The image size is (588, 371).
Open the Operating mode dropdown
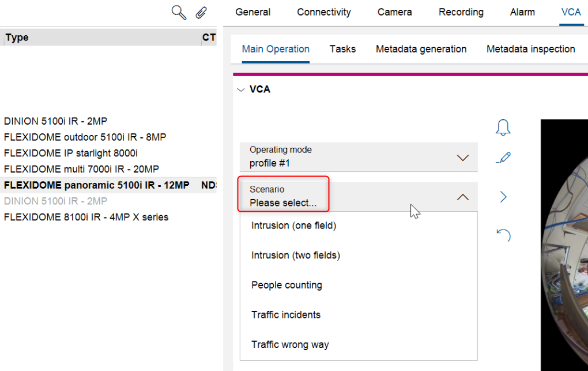(462, 158)
